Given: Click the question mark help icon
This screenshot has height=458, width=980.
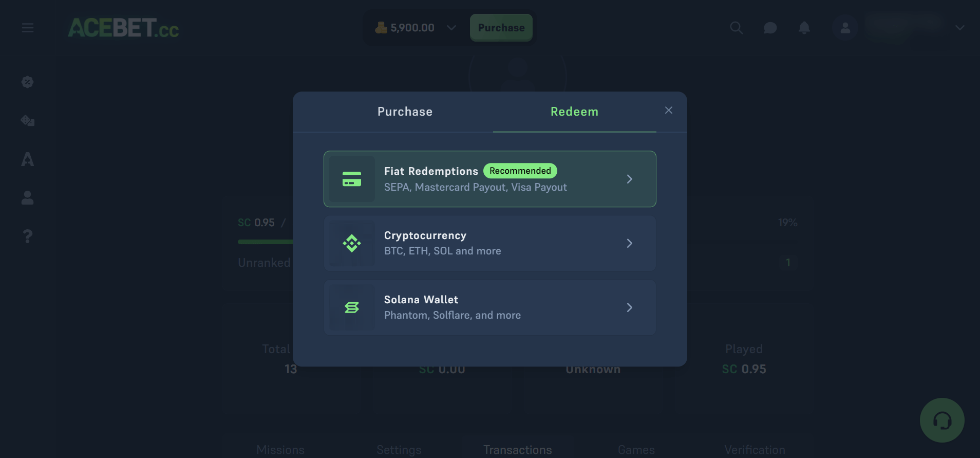Looking at the screenshot, I should point(28,236).
